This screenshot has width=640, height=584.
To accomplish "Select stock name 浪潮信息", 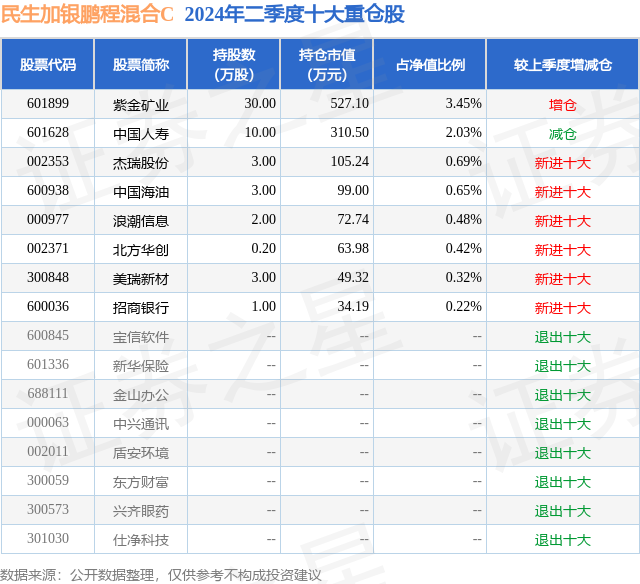I will [x=141, y=221].
